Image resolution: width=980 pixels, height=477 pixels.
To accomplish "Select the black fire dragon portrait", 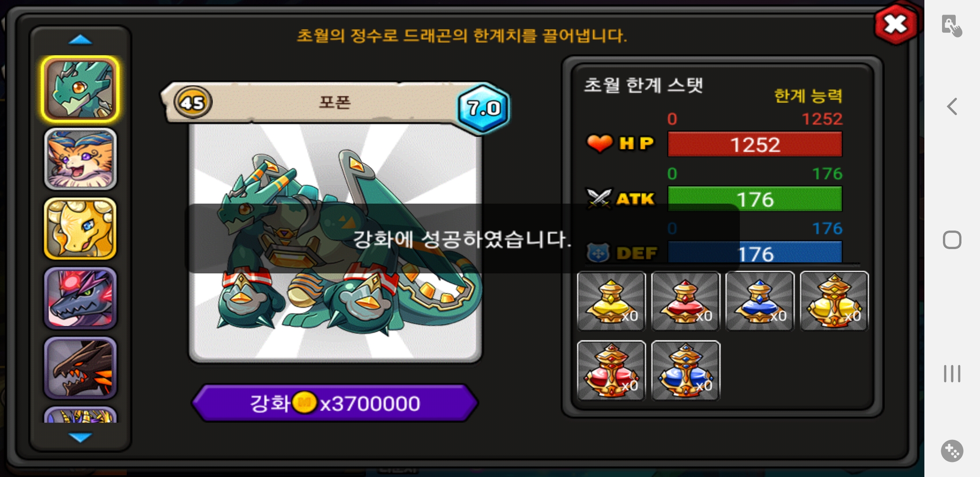I will [x=80, y=367].
